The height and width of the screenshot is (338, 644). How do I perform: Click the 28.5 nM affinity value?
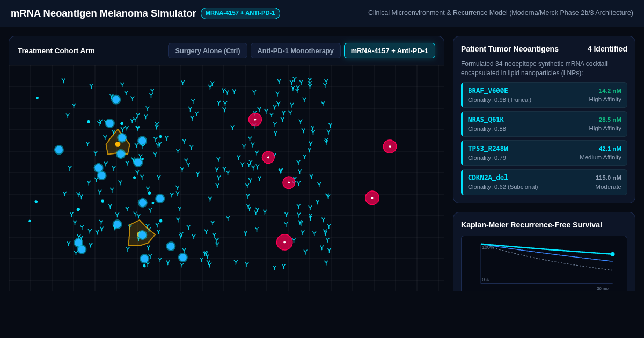pos(610,120)
